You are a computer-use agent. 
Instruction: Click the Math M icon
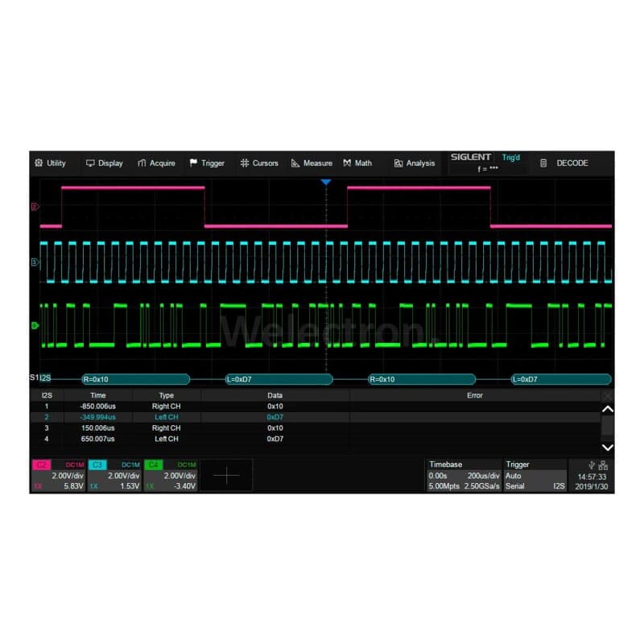point(347,163)
